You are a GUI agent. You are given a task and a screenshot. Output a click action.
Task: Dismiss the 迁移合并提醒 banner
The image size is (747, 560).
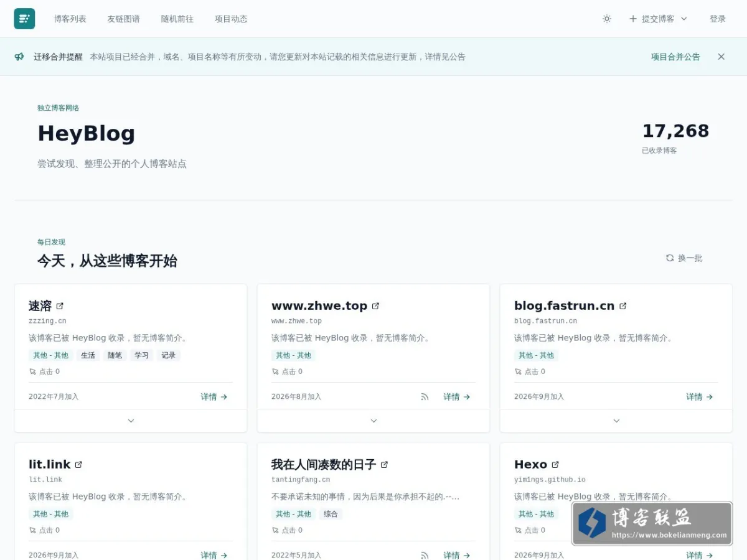(721, 57)
